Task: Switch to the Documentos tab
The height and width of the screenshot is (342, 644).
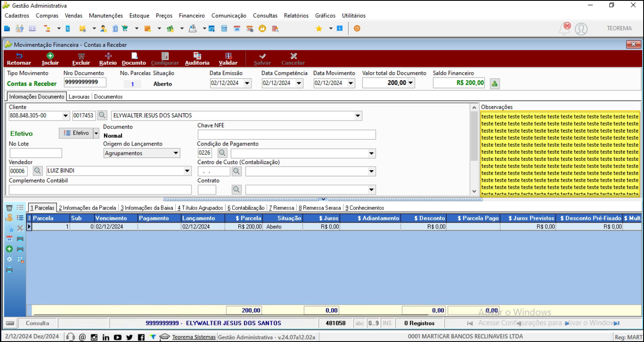Action: pos(108,97)
